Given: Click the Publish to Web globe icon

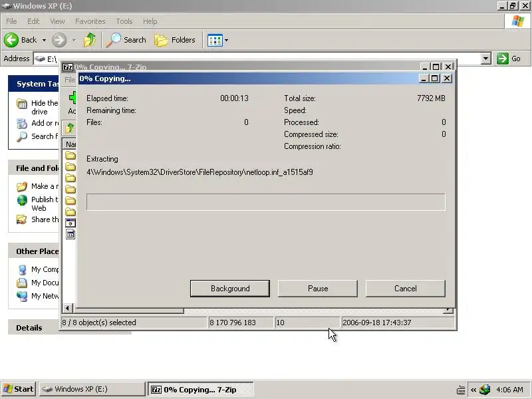Looking at the screenshot, I should (x=22, y=200).
